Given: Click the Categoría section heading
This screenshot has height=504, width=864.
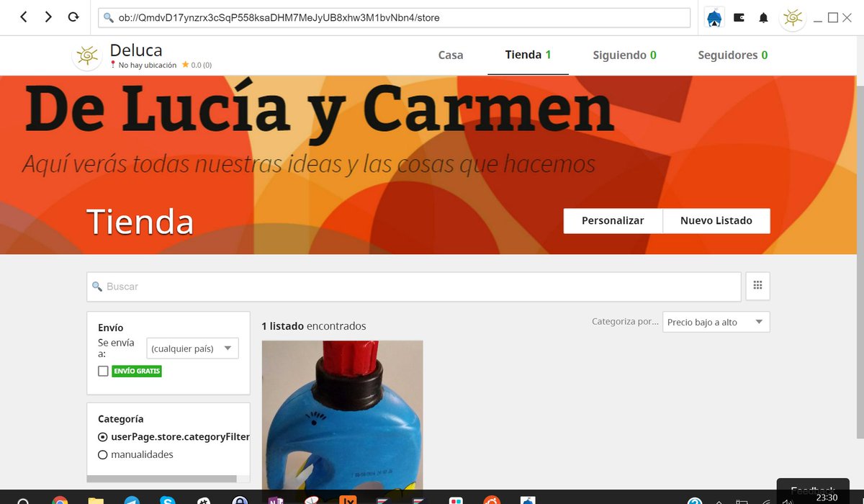Looking at the screenshot, I should (121, 419).
